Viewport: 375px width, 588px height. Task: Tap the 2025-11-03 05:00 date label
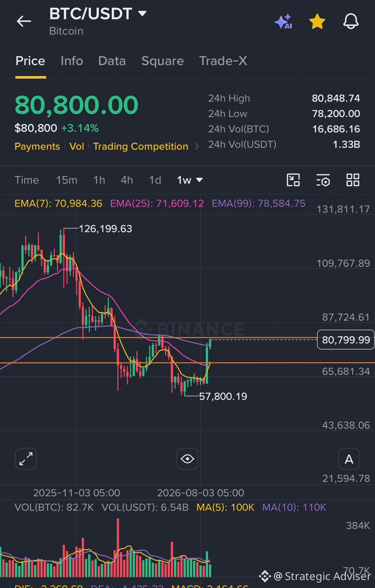pyautogui.click(x=77, y=493)
